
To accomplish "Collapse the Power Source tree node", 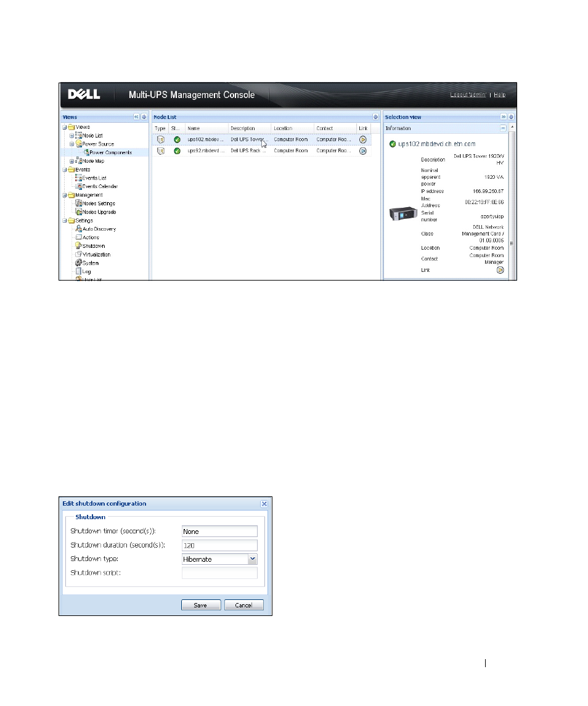I will click(x=71, y=144).
